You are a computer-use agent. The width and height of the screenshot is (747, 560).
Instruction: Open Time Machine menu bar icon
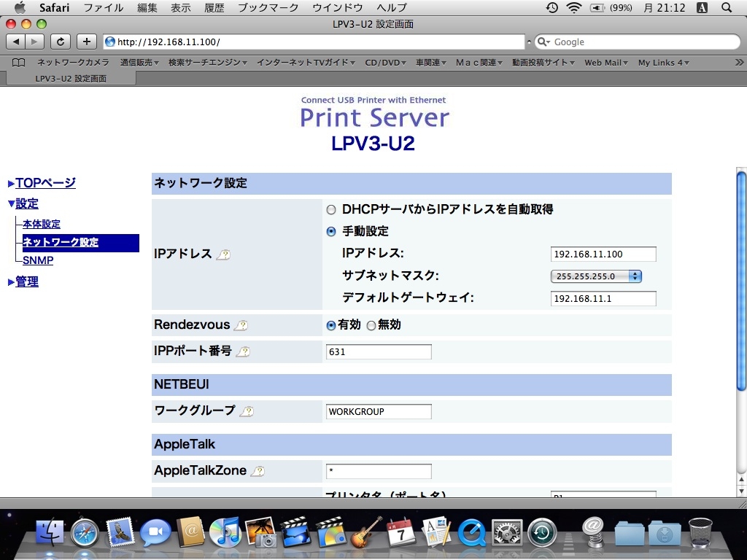point(552,7)
